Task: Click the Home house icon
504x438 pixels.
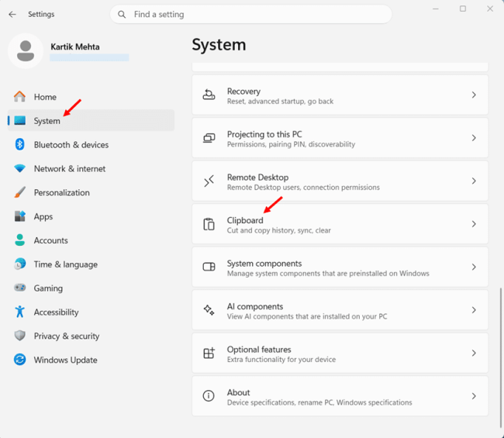Action: (19, 96)
